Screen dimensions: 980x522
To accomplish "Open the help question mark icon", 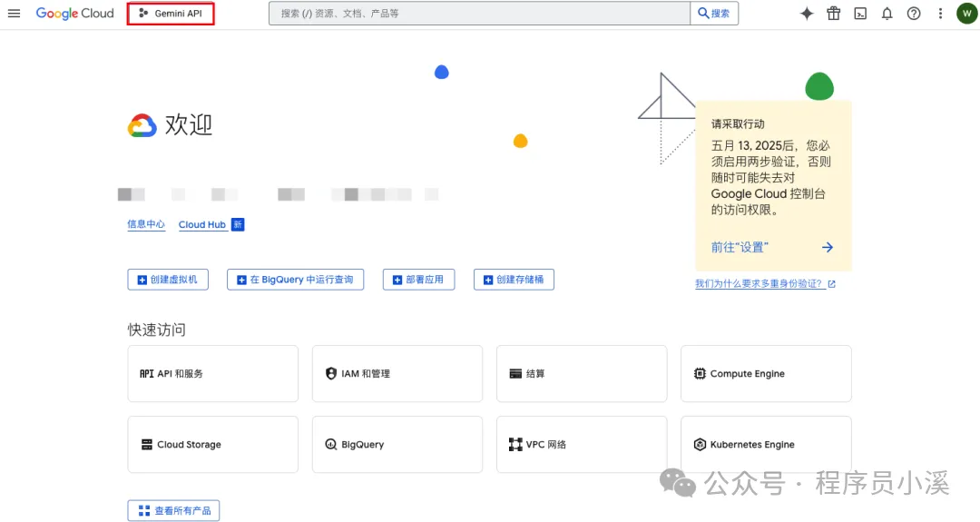I will (914, 13).
